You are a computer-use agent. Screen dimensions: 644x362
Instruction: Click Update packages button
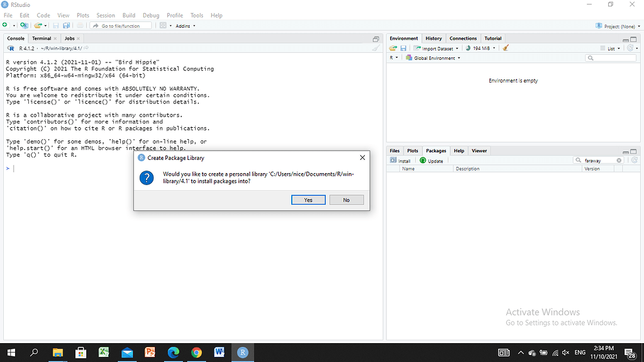point(431,161)
